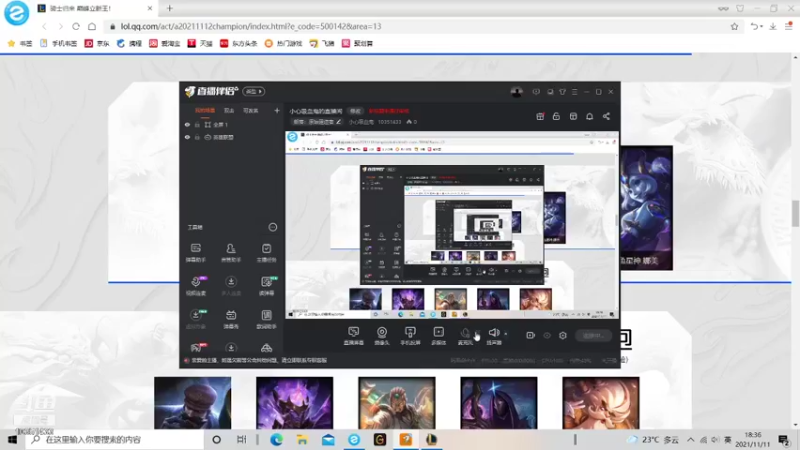Open the mode selector pill beside app logo
800x450 pixels.
pos(254,91)
